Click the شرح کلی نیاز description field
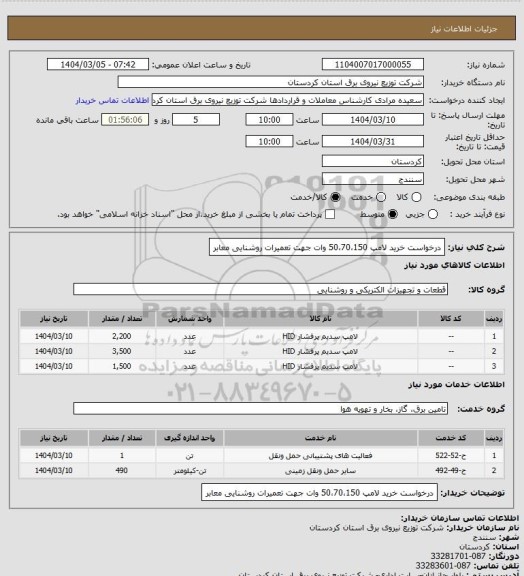This screenshot has width=524, height=576. coord(327,247)
